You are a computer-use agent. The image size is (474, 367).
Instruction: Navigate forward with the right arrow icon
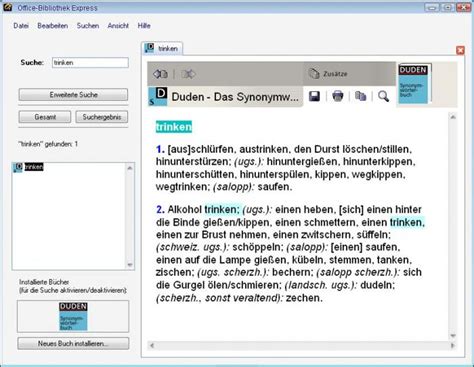(x=188, y=74)
